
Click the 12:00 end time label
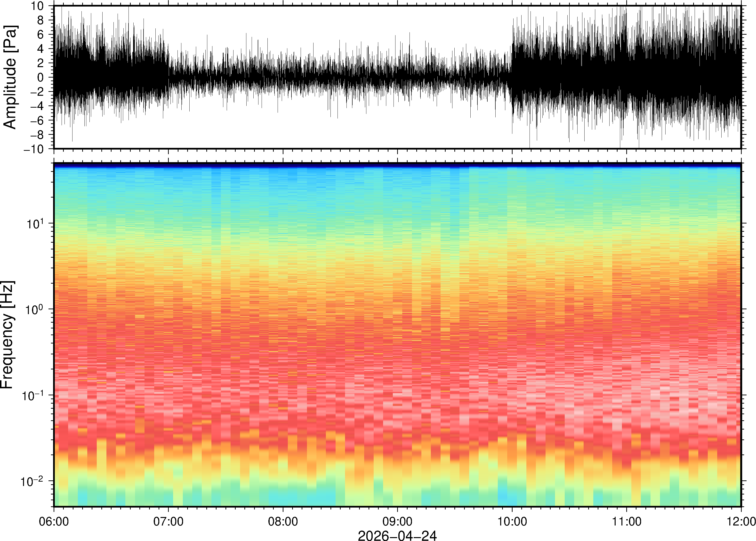point(741,521)
